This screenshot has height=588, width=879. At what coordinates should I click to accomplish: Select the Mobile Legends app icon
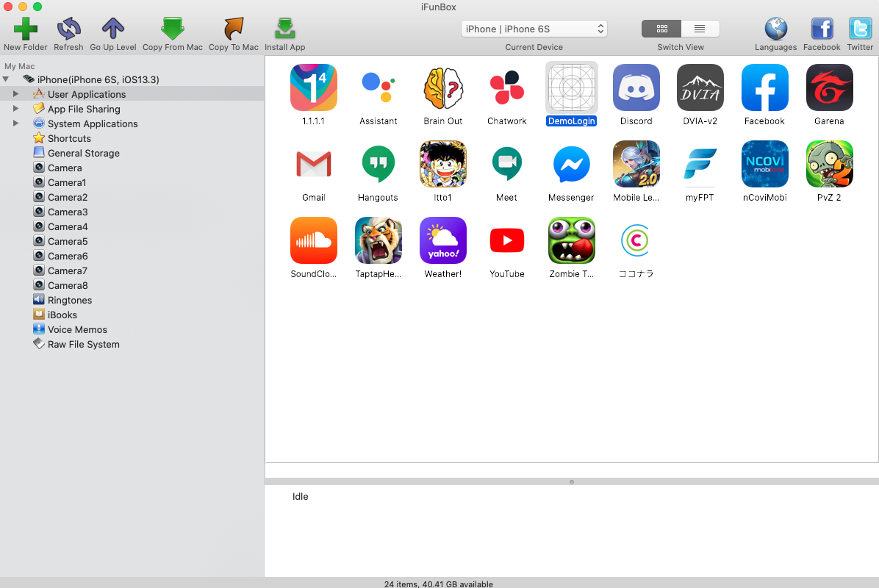pos(636,164)
